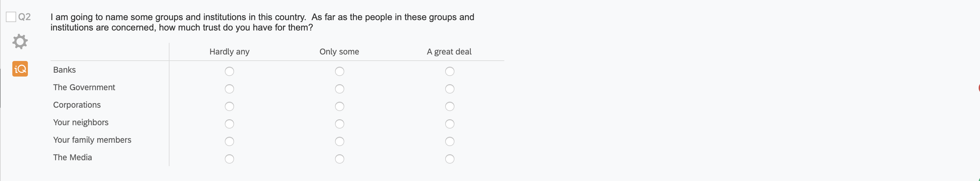The height and width of the screenshot is (181, 980).
Task: Click the question text to edit it
Action: pos(262,22)
